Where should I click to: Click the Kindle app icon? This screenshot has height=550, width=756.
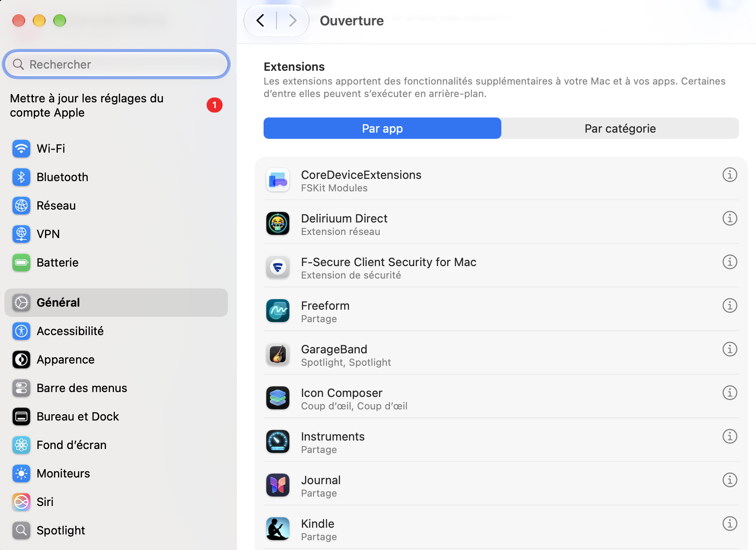coord(278,529)
